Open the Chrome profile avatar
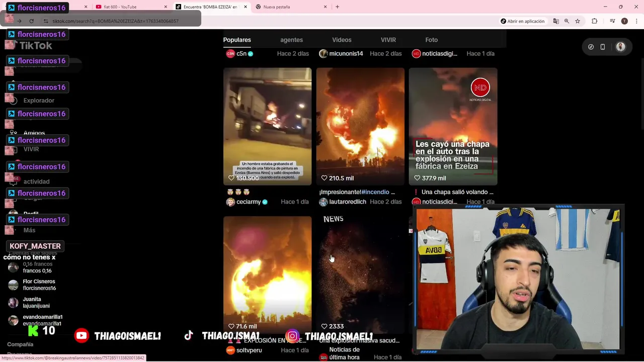Screen dimensions: 644x362 tap(624, 21)
